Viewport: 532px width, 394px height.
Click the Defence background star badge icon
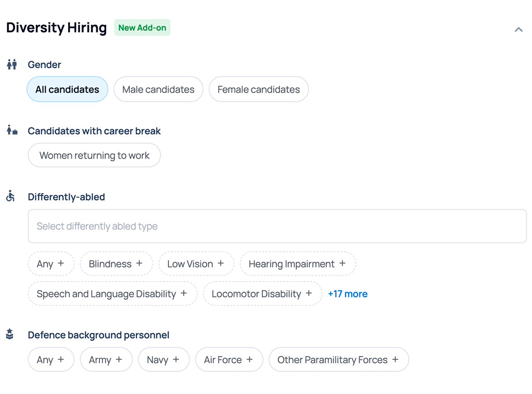[x=10, y=334]
